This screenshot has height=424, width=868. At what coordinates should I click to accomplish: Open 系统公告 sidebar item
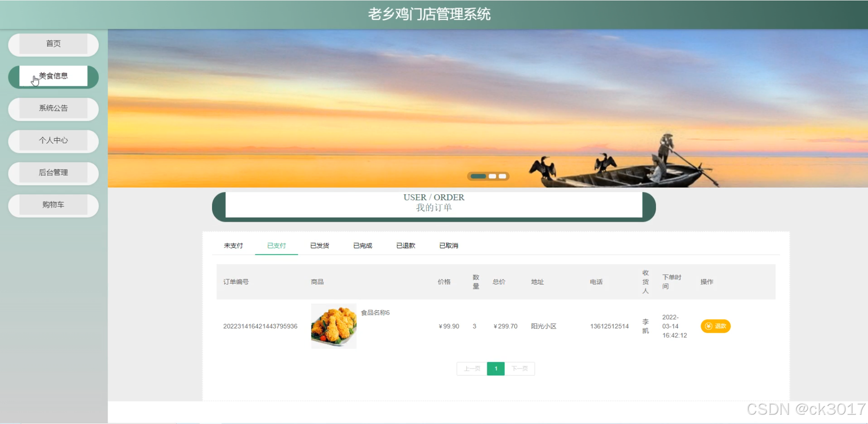click(x=53, y=109)
